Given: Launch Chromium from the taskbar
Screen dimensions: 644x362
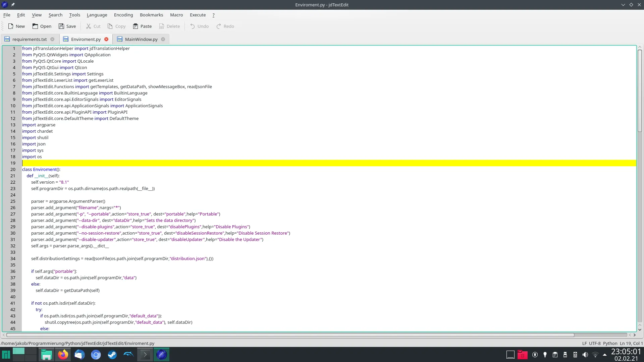Looking at the screenshot, I should pyautogui.click(x=96, y=355).
